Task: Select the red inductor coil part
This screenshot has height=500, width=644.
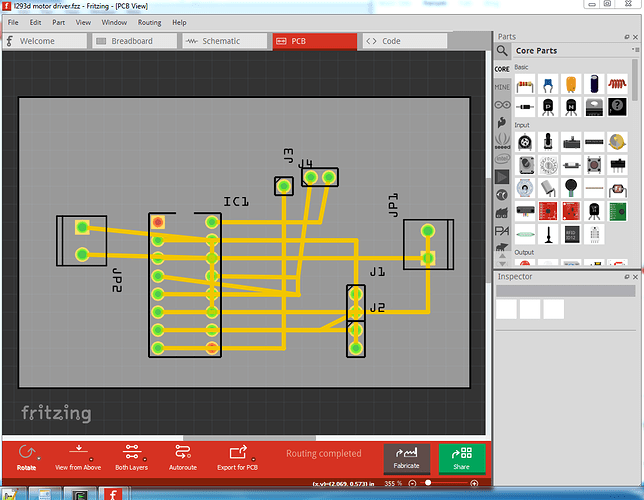Action: pyautogui.click(x=617, y=85)
